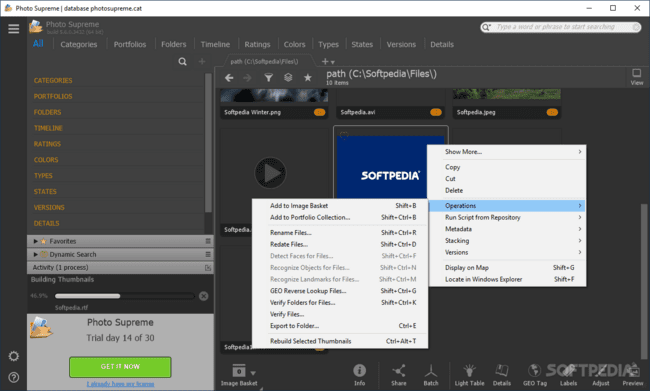Open the Light Table
The image size is (650, 391).
pyautogui.click(x=469, y=375)
